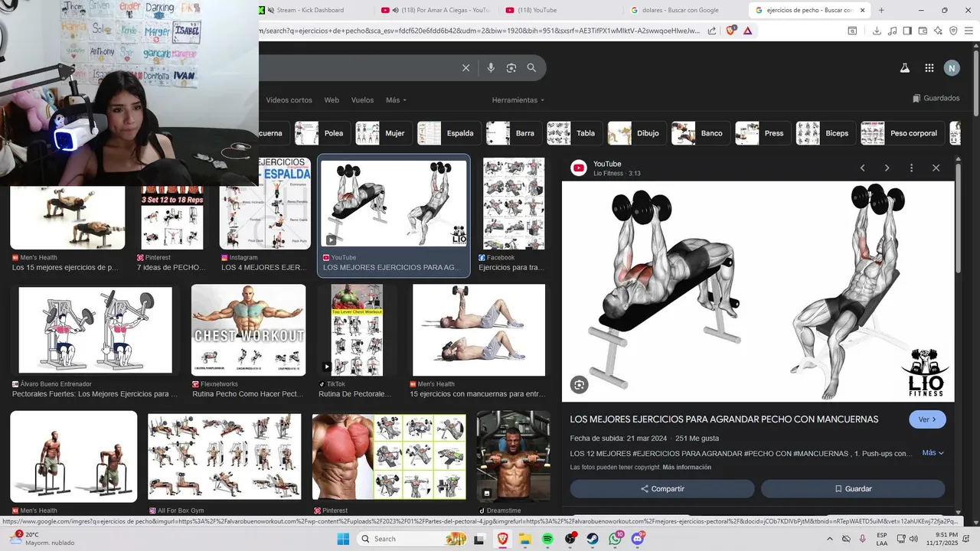This screenshot has width=980, height=551.
Task: Select the Videos cortos search tab
Action: tap(289, 100)
